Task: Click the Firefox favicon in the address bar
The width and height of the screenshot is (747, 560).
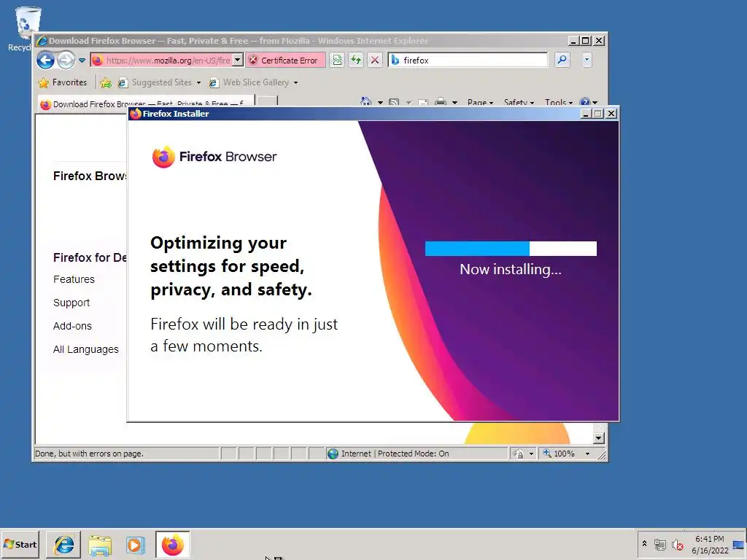Action: click(x=98, y=61)
